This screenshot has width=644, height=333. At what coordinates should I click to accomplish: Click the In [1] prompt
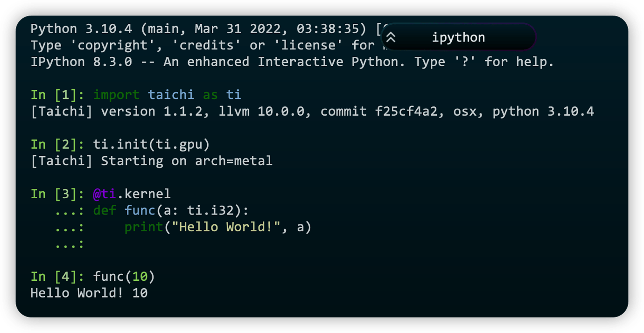click(x=57, y=95)
